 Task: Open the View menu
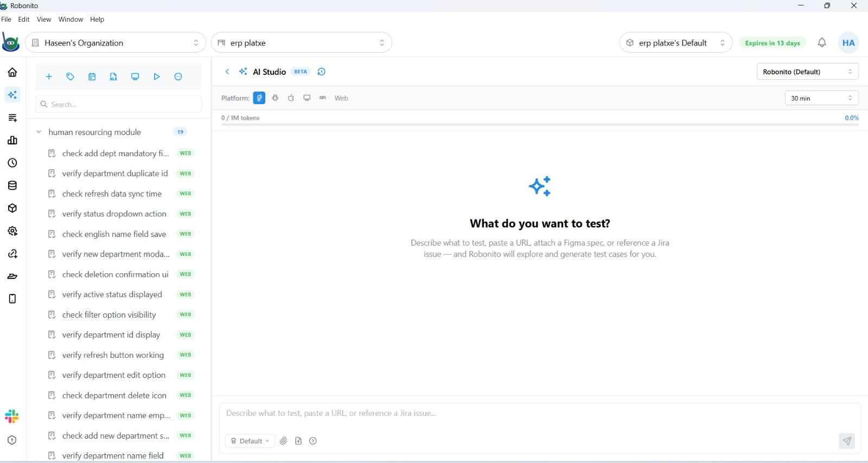coord(44,19)
